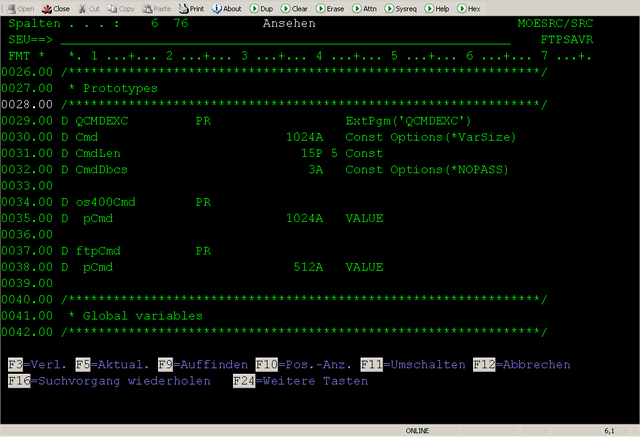Send the Help key function

point(437,9)
